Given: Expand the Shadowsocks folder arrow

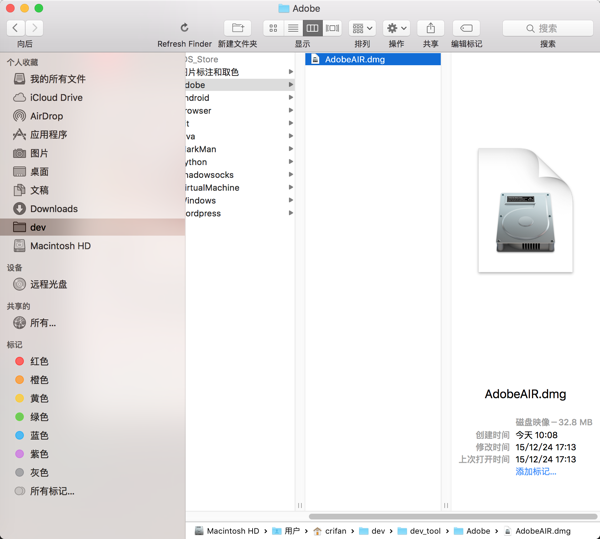Looking at the screenshot, I should (x=291, y=174).
